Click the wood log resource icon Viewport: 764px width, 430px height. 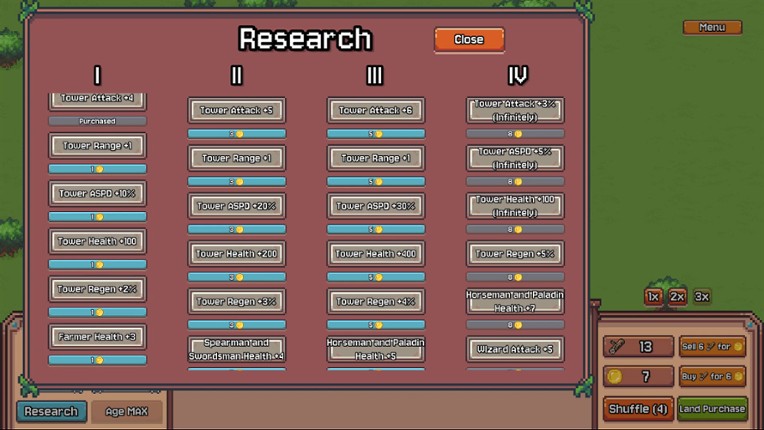[617, 347]
